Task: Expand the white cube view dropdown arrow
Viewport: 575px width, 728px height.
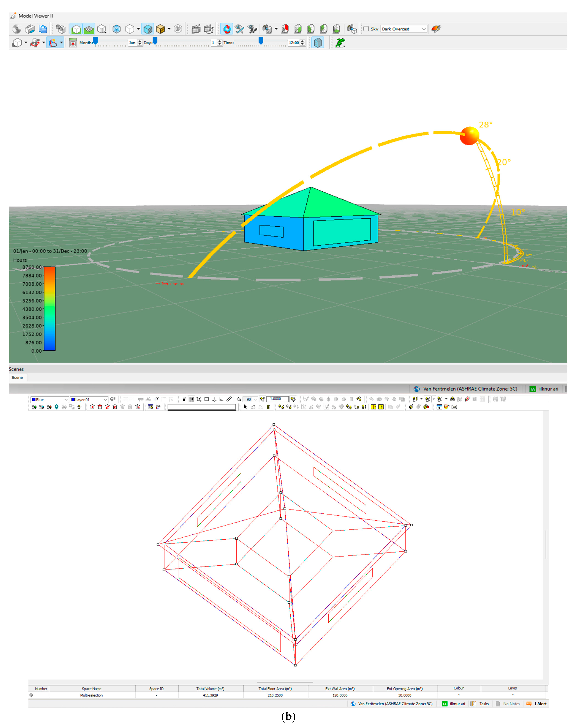Action: pyautogui.click(x=138, y=29)
